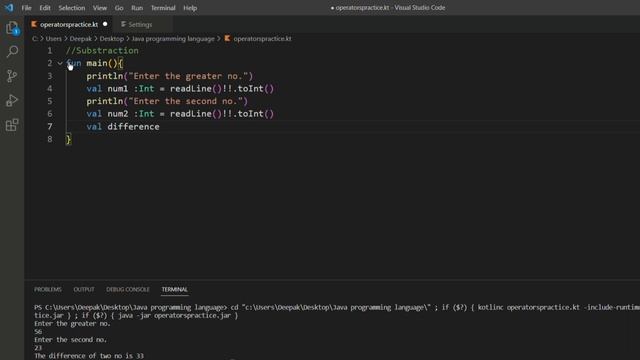Click the Desktop breadcrumb segment
The image size is (640, 360).
[x=111, y=39]
